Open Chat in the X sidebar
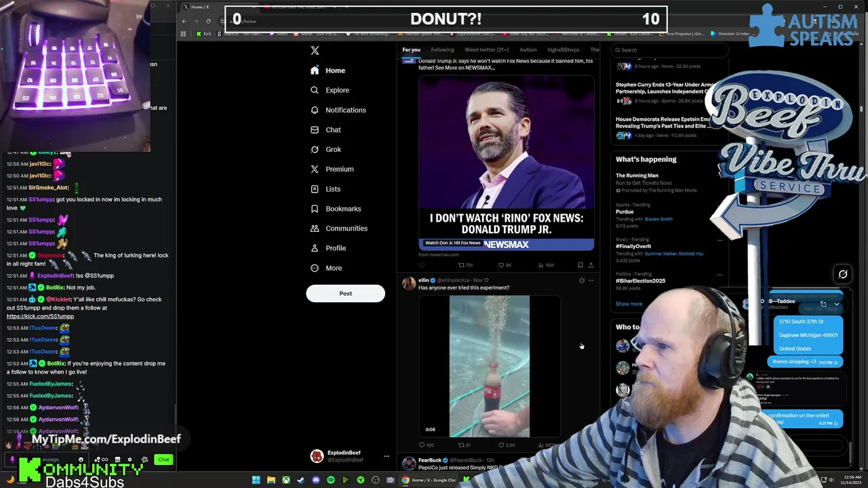 tap(325, 129)
